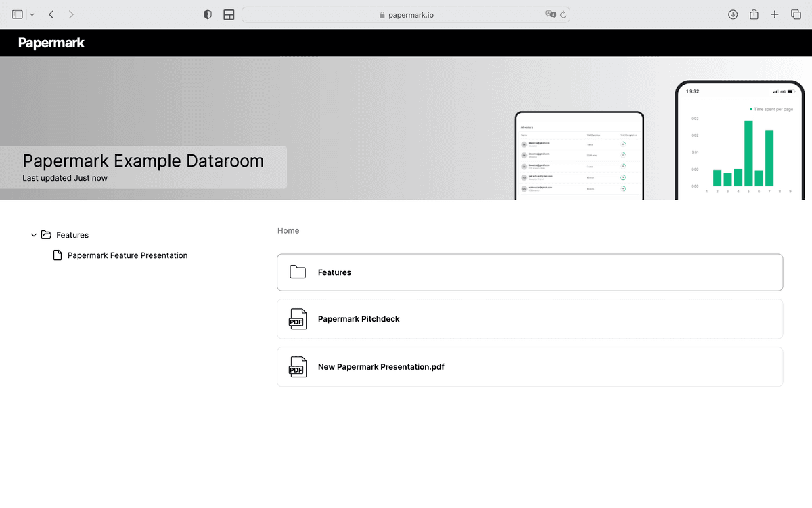Reload the papermark.io page
Viewport: 812px width, 508px height.
[x=562, y=14]
